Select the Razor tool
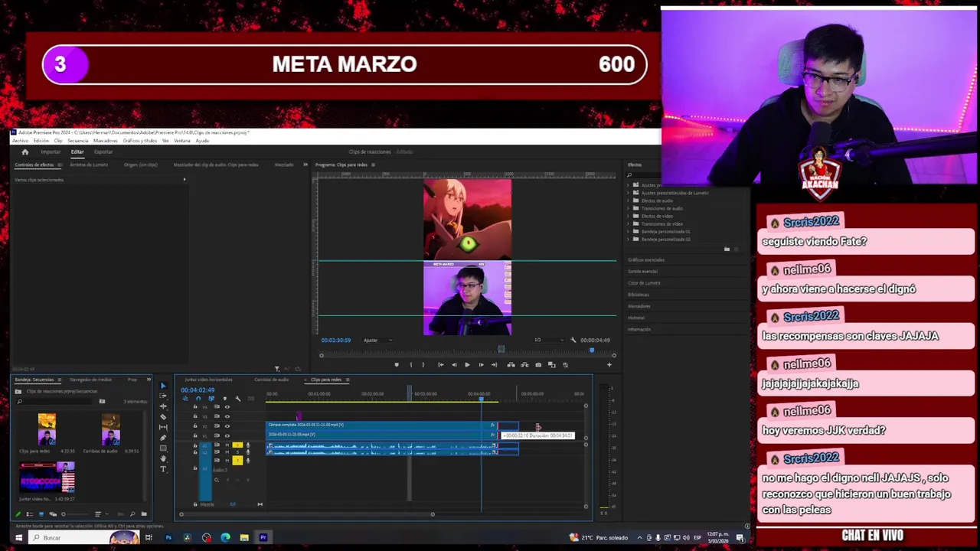980x551 pixels. pyautogui.click(x=163, y=417)
